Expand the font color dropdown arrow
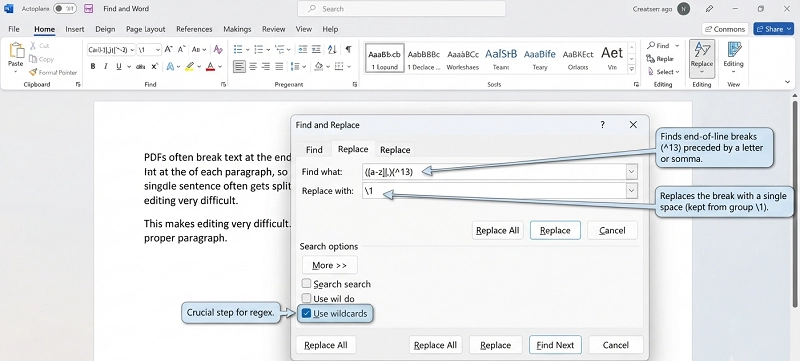 (x=220, y=67)
